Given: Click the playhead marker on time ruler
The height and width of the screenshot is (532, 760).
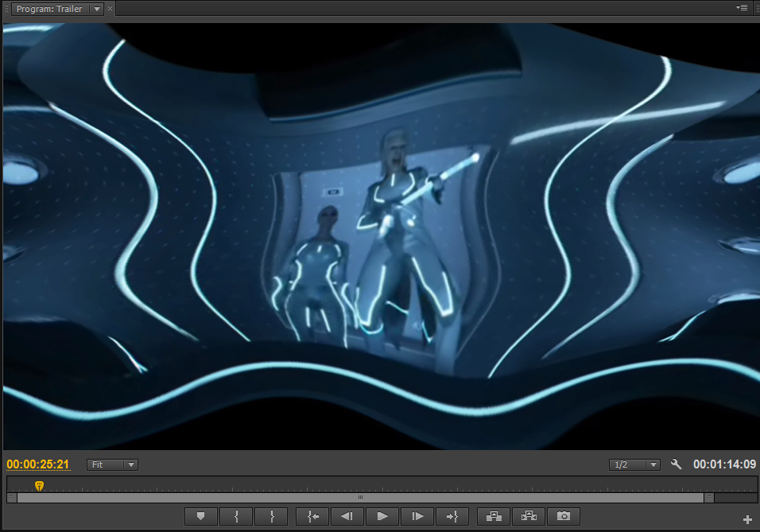Looking at the screenshot, I should tap(39, 485).
